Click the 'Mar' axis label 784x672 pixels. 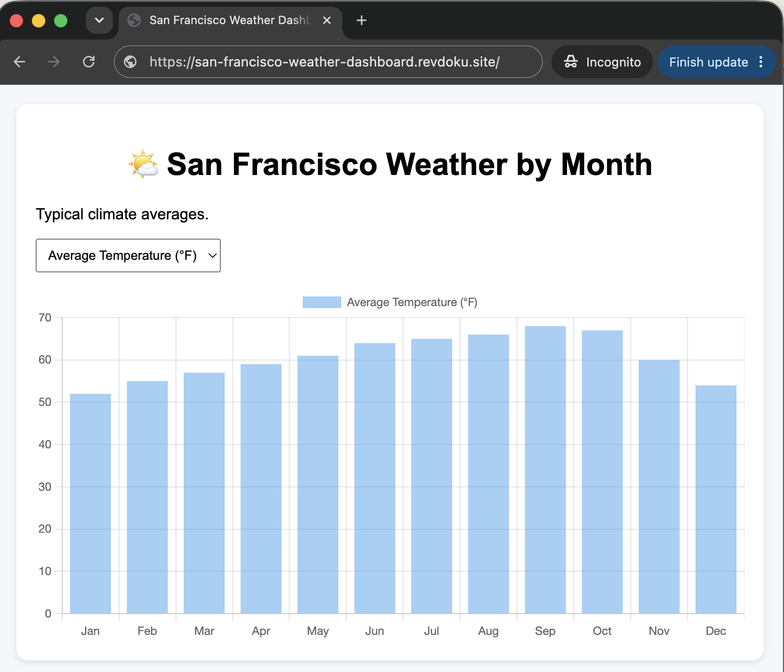pyautogui.click(x=204, y=631)
